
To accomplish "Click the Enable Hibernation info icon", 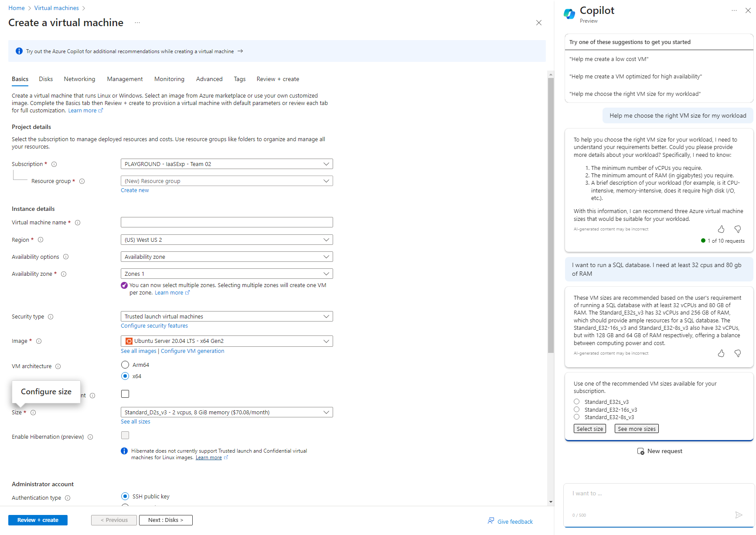I will pyautogui.click(x=90, y=437).
